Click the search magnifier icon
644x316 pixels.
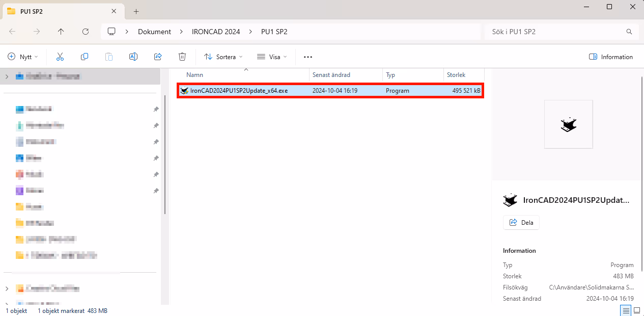tap(629, 32)
